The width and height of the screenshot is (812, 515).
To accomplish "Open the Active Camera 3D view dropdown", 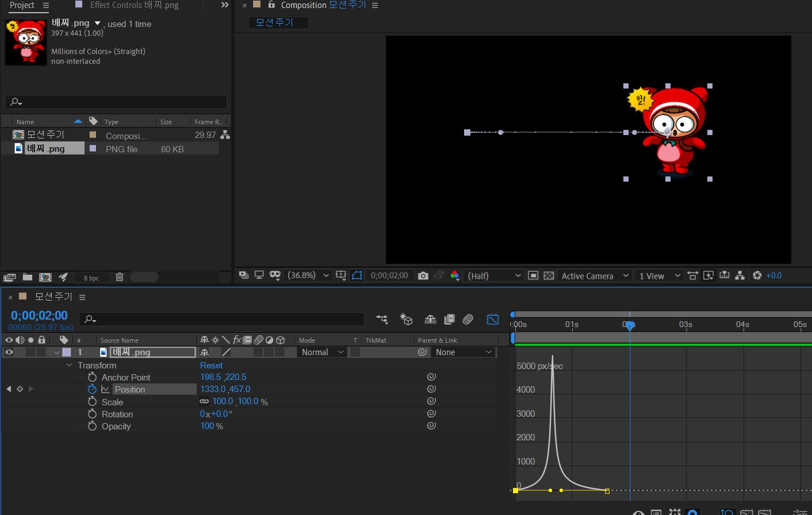I will (x=595, y=276).
